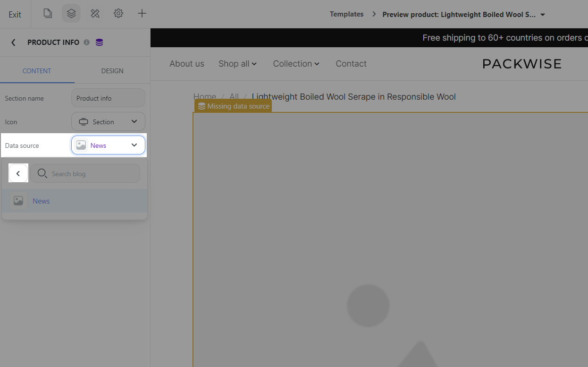Select the Layers stack icon
The width and height of the screenshot is (588, 367).
[x=71, y=13]
